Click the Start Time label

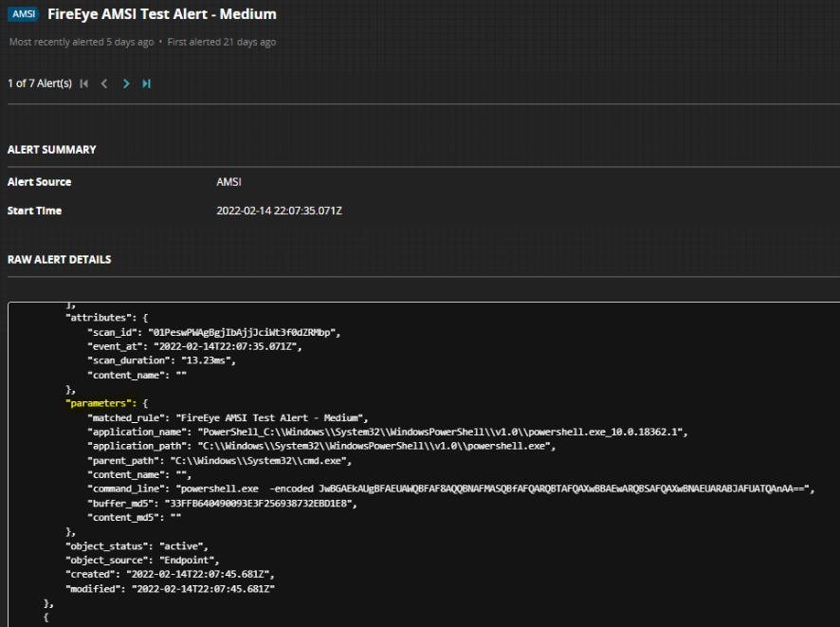pos(34,211)
